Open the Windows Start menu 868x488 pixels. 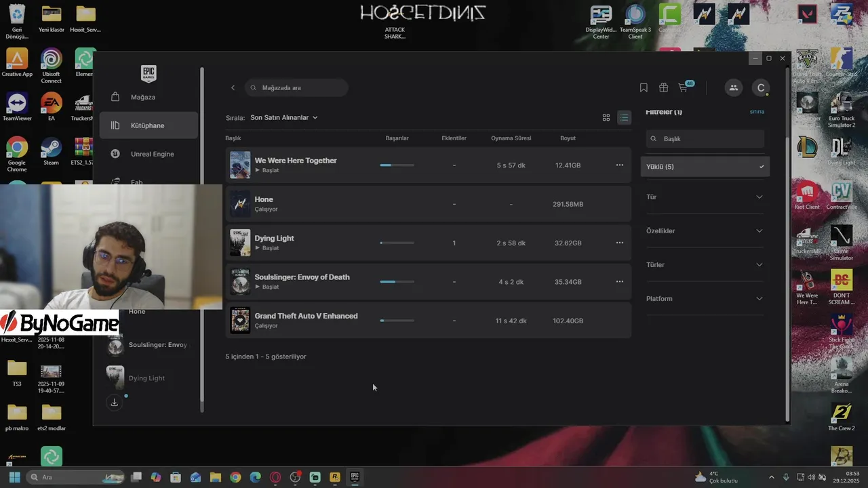click(14, 477)
